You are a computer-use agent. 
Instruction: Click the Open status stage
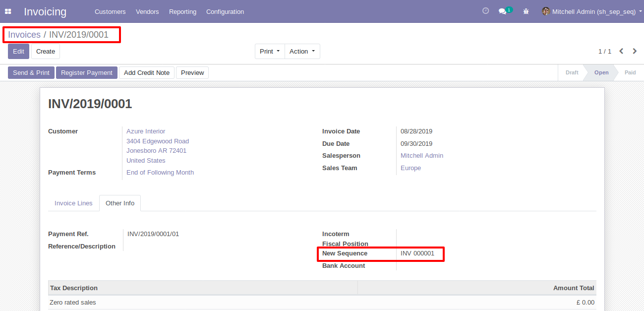click(x=601, y=72)
